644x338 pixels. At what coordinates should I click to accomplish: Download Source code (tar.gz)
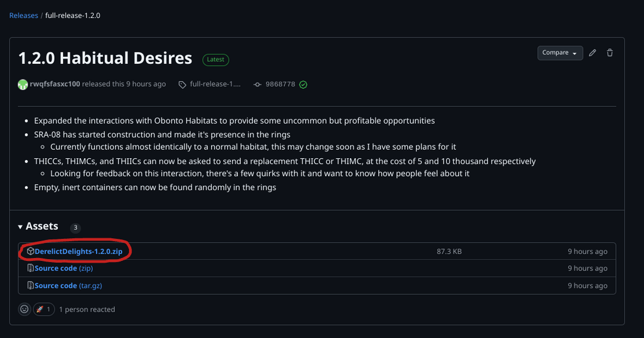68,286
